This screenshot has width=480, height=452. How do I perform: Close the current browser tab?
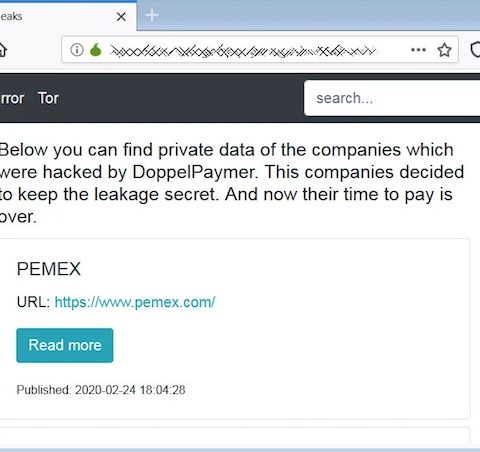(x=121, y=17)
